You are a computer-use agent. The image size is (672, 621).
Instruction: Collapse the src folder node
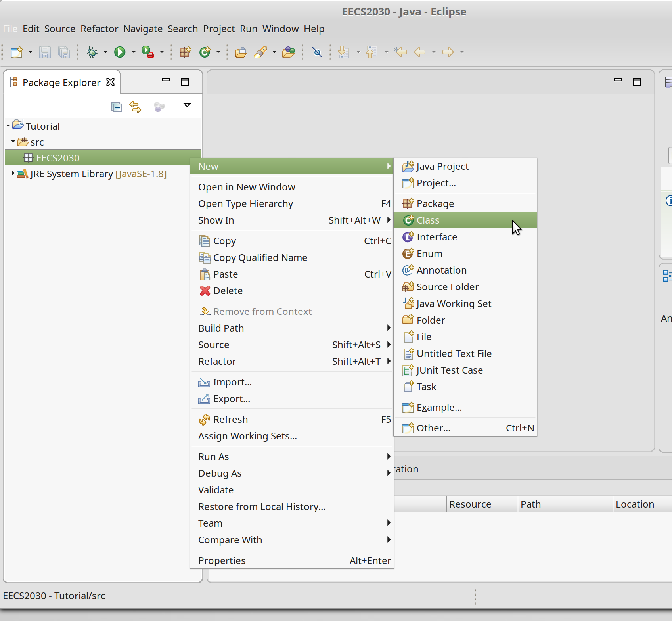(13, 141)
